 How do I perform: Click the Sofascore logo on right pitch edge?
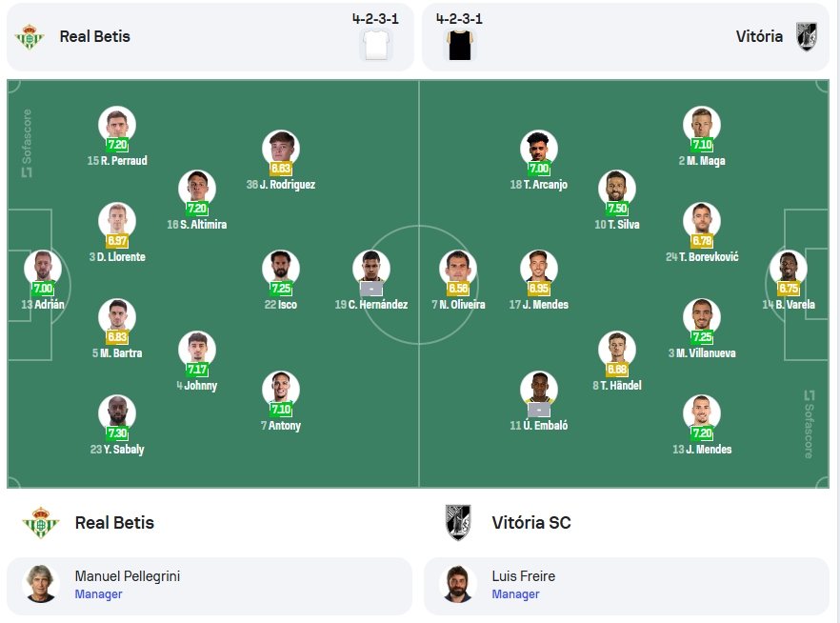point(809,424)
